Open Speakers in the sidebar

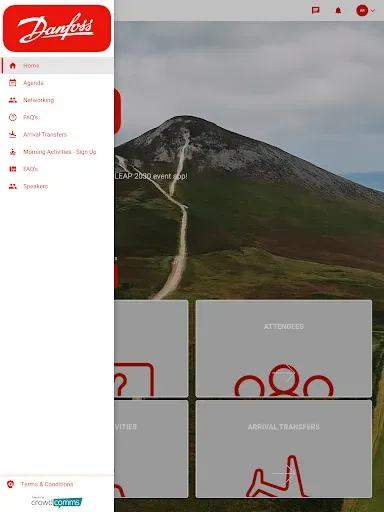[x=57, y=186]
